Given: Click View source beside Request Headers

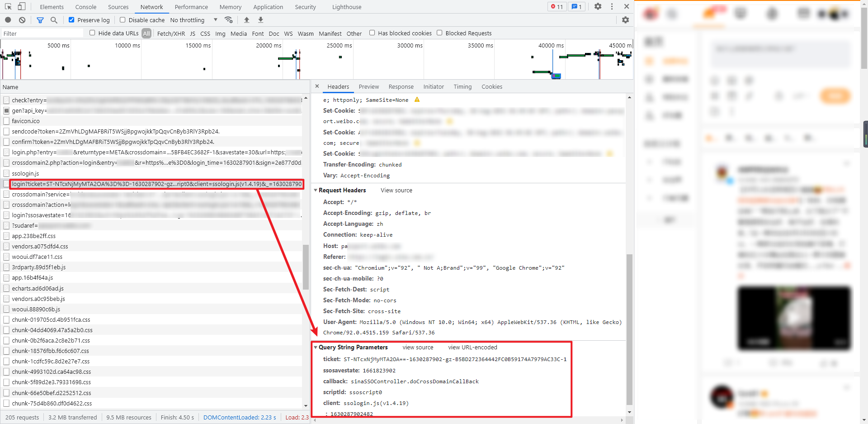Looking at the screenshot, I should [x=396, y=191].
